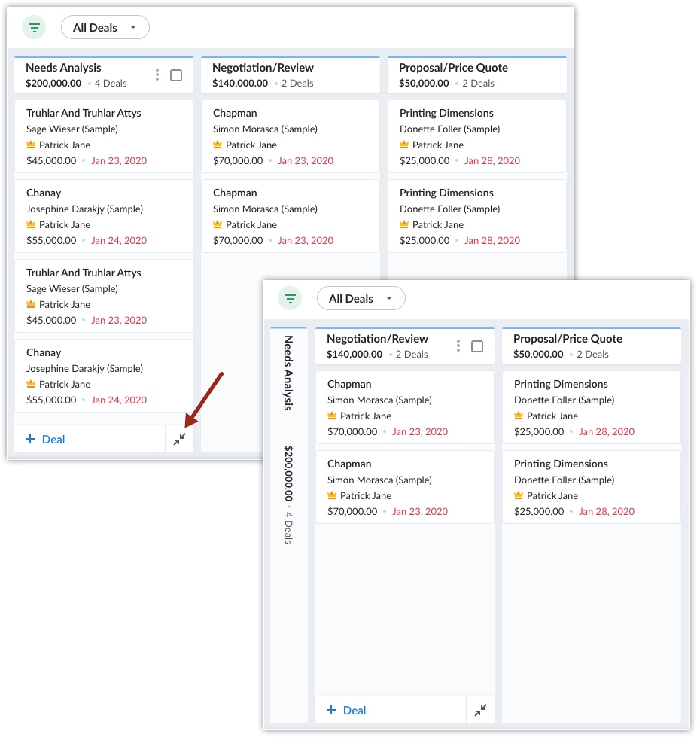Viewport: 700px width, 740px height.
Task: Open Needs Analysis column options menu
Action: [x=157, y=75]
